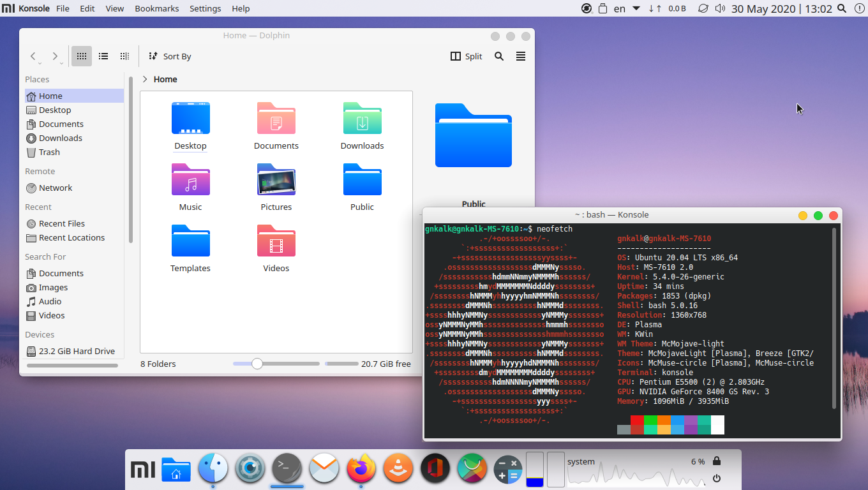Select the Documents folder icon in file view

276,119
